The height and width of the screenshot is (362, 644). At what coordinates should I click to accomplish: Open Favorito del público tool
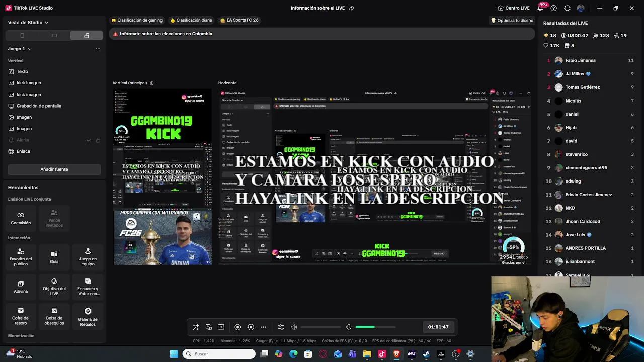click(x=21, y=256)
